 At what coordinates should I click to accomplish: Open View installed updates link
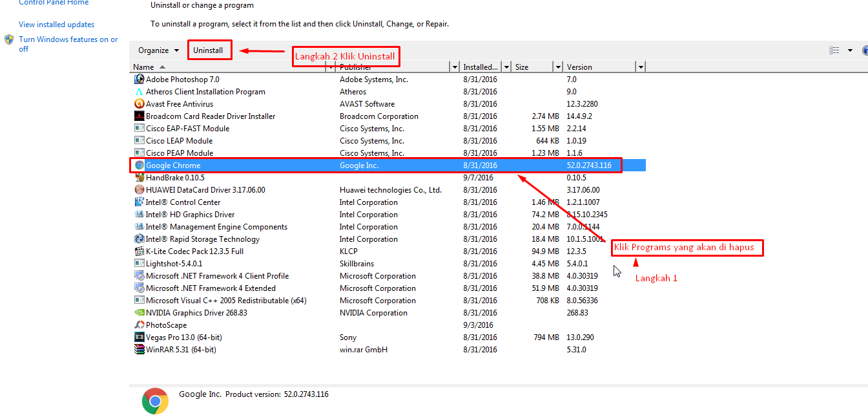point(57,25)
